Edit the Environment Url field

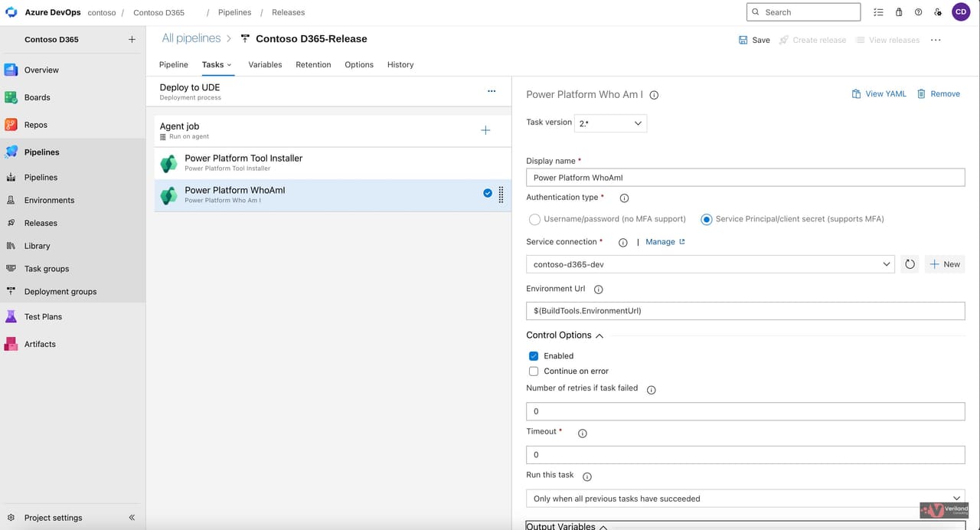(x=746, y=310)
